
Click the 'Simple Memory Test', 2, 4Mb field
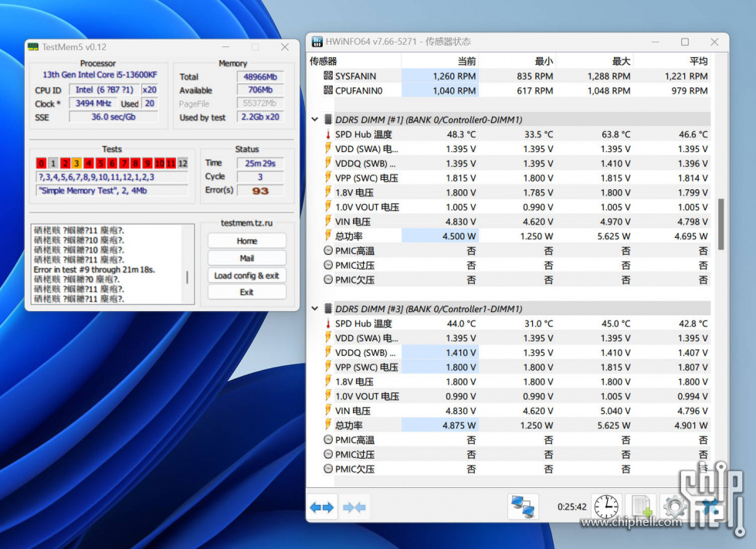[112, 191]
